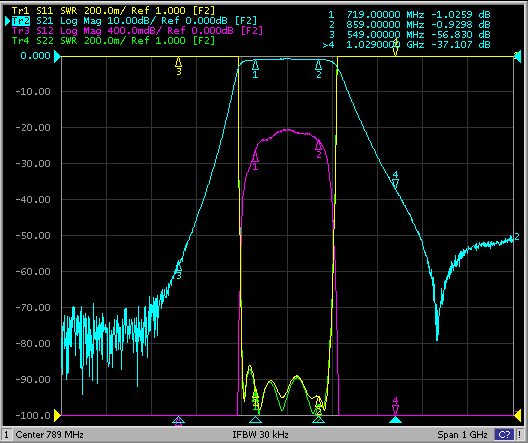Click the left cyan reference level arrow
Viewport: 528px width, 443px height.
[x=58, y=56]
